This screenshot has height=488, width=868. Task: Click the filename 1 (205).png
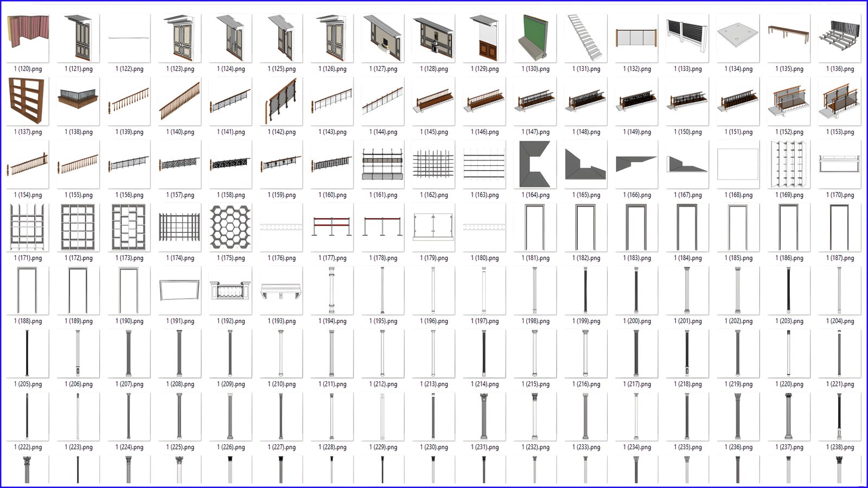tap(28, 384)
